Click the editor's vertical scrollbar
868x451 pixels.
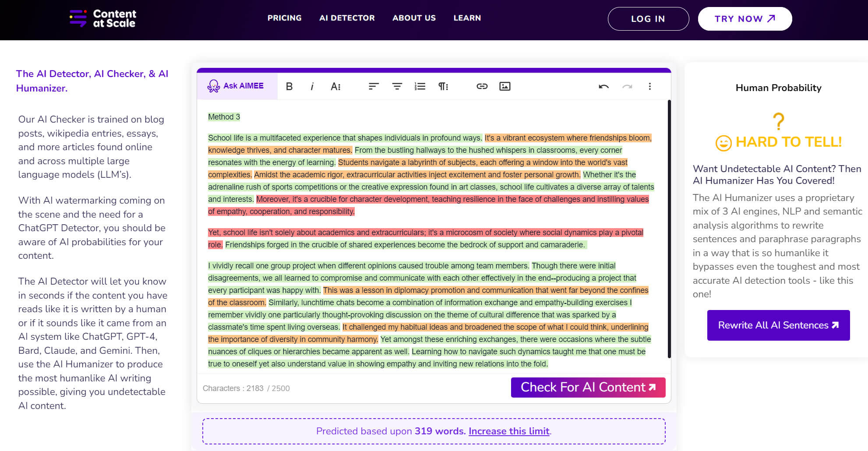coord(669,228)
